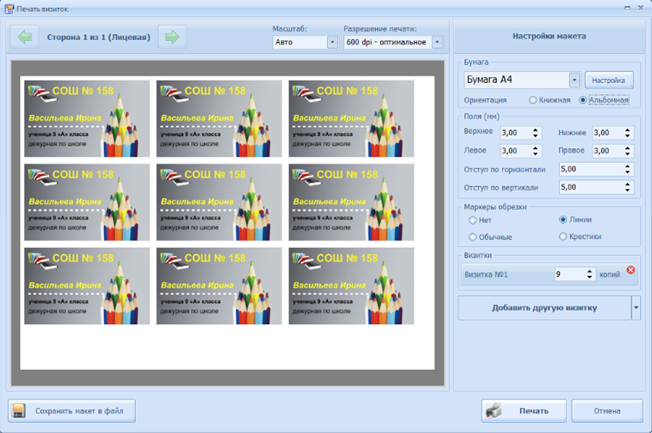This screenshot has width=652, height=433.
Task: Decrease Правое margin with down arrow
Action: [627, 154]
